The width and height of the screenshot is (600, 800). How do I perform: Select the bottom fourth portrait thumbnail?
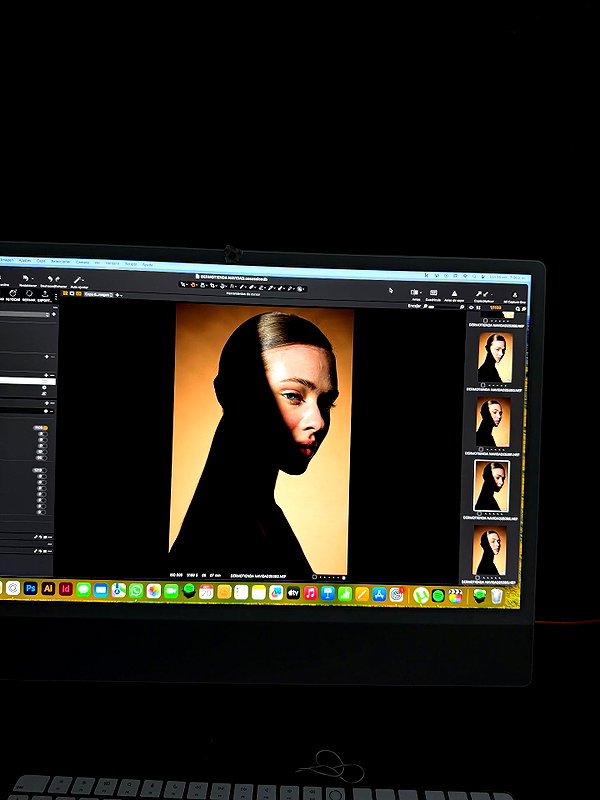490,551
